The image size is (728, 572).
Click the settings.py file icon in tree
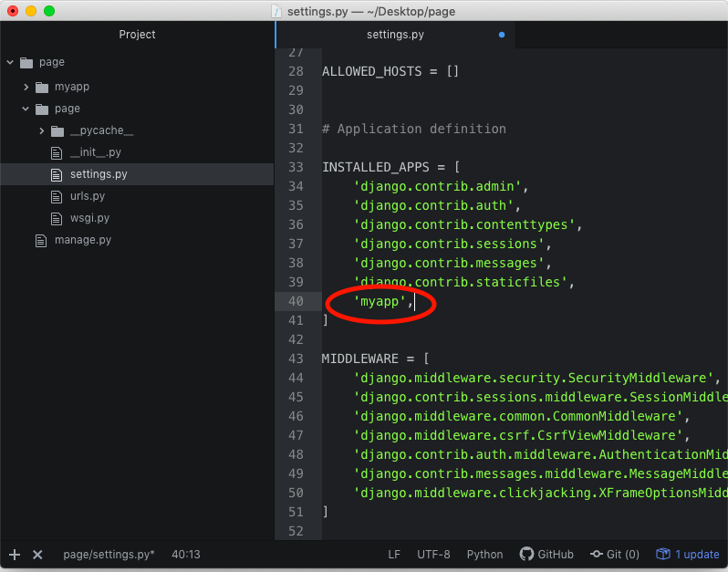pyautogui.click(x=57, y=174)
